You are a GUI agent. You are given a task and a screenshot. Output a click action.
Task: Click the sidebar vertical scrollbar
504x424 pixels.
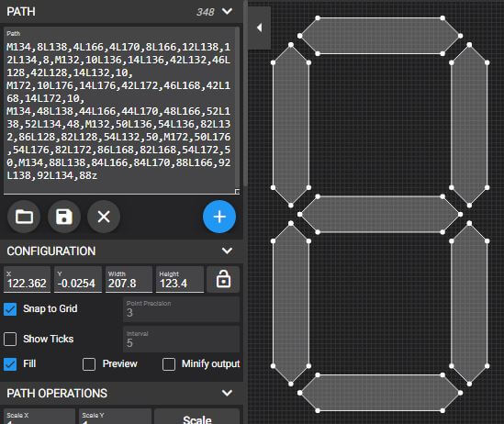[245, 94]
